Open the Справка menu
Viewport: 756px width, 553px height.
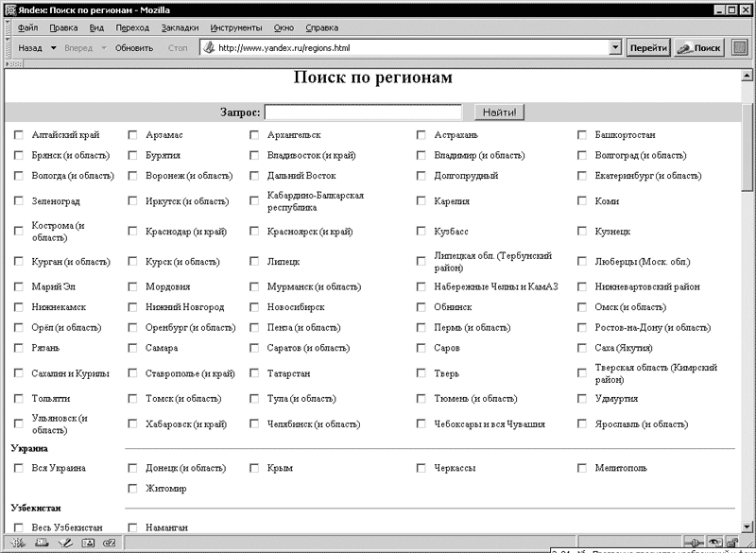click(x=322, y=27)
